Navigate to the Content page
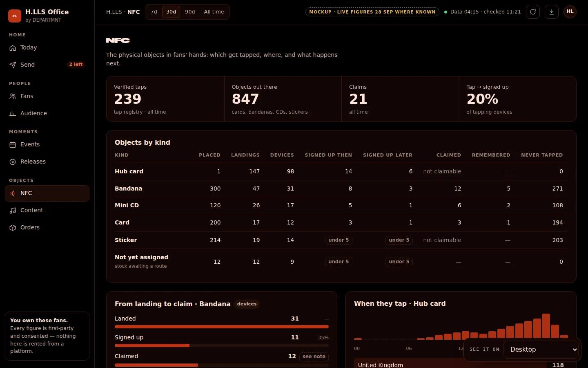The image size is (588, 368). (x=47, y=211)
